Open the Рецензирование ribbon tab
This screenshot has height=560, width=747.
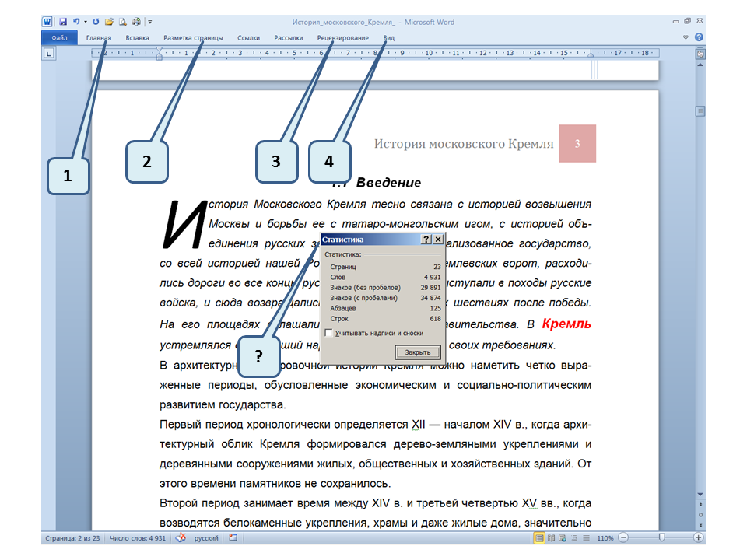pos(343,37)
